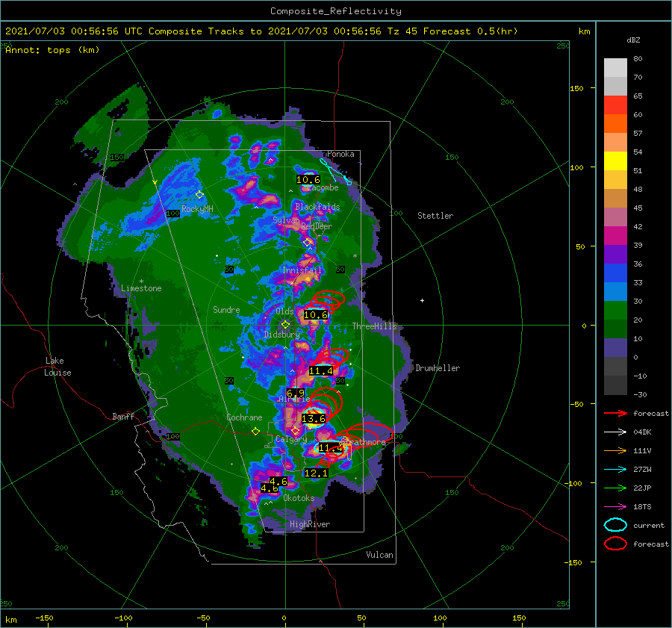Click the Okotoks label

pyautogui.click(x=299, y=498)
